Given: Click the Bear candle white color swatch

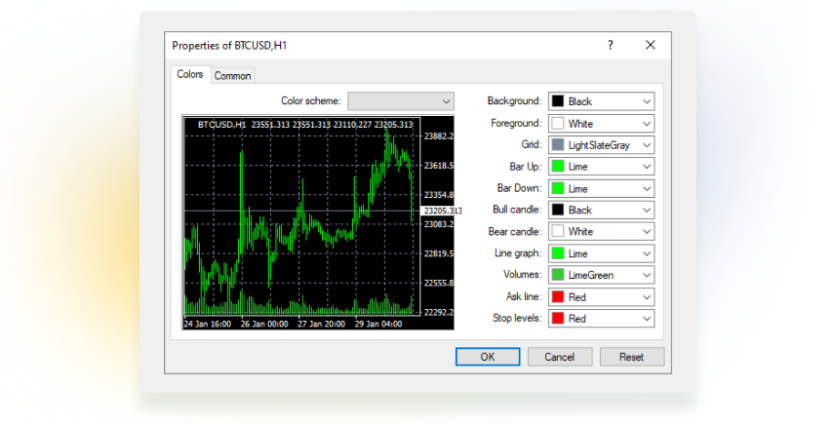Looking at the screenshot, I should (557, 231).
